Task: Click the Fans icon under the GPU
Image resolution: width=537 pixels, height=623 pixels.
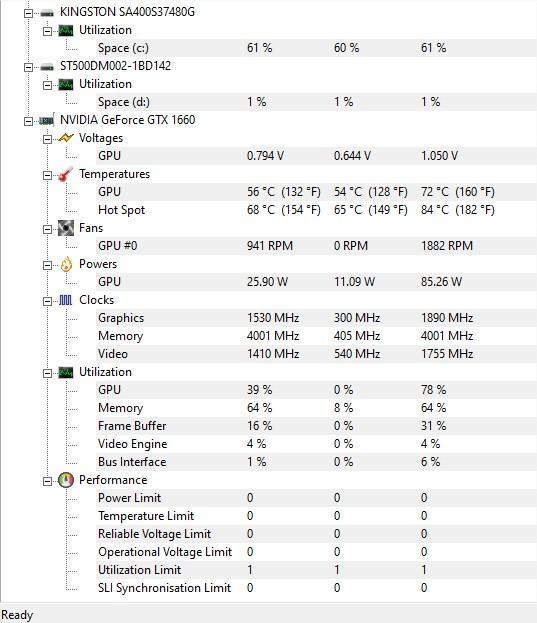Action: point(66,228)
